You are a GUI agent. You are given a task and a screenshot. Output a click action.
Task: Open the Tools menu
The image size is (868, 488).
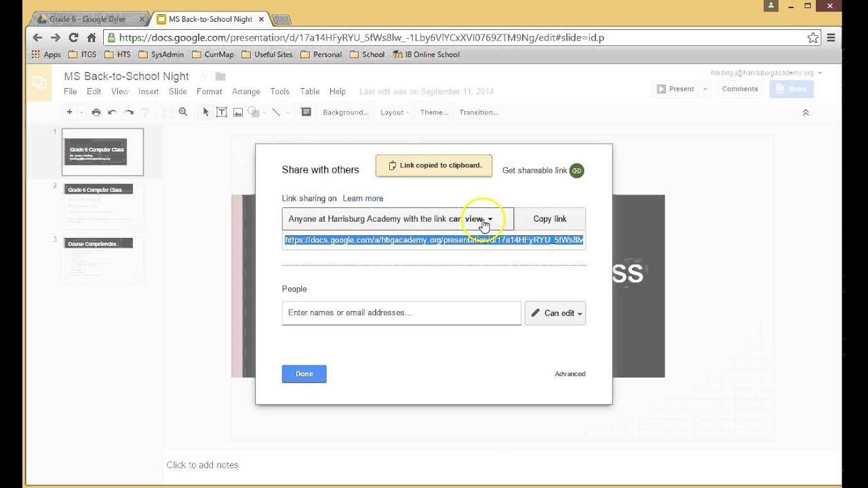(280, 91)
